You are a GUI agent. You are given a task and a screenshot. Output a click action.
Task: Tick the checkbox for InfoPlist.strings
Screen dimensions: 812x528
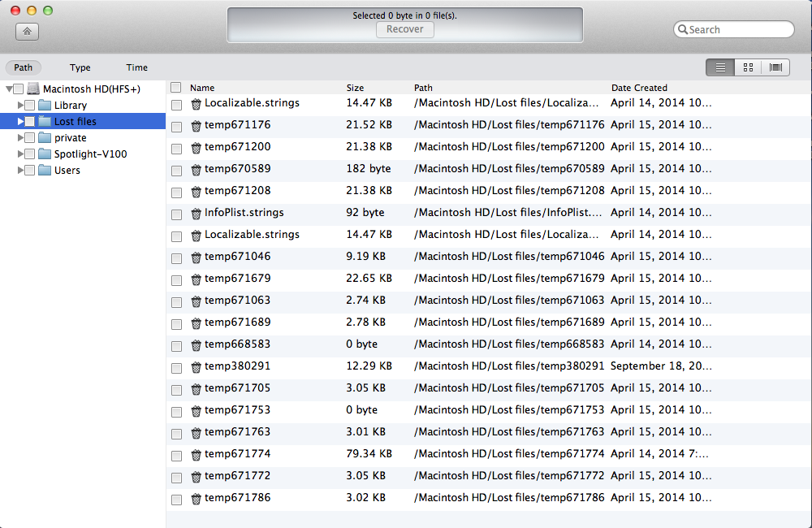click(176, 214)
